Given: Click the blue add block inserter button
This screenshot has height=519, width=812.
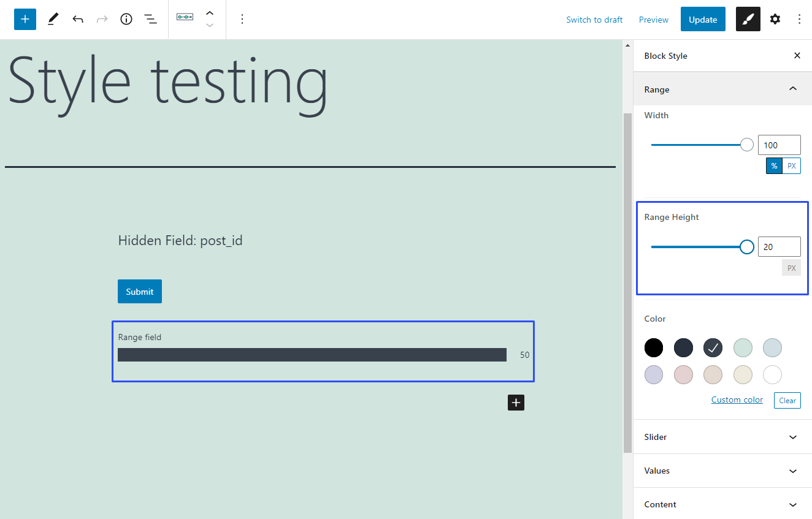Looking at the screenshot, I should [25, 19].
